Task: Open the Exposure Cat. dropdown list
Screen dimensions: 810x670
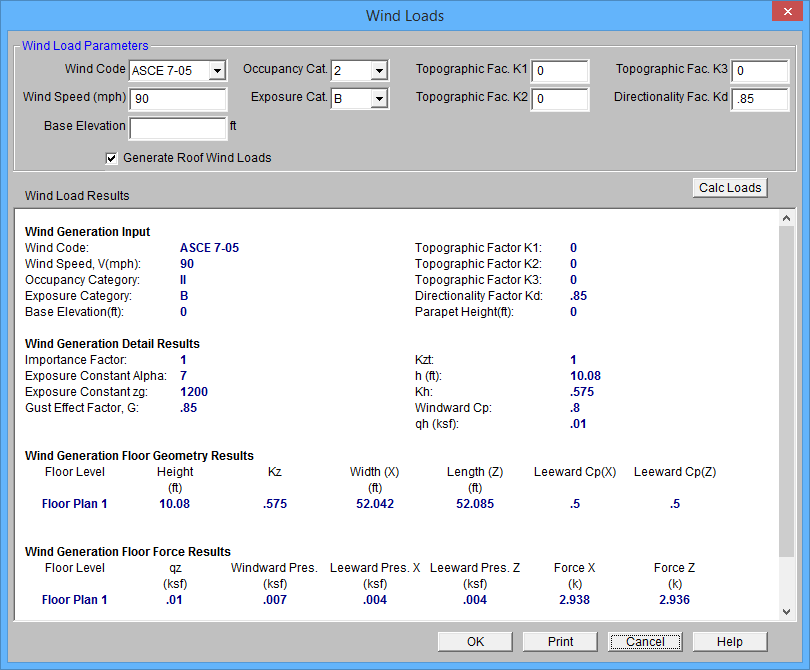Action: coord(378,99)
